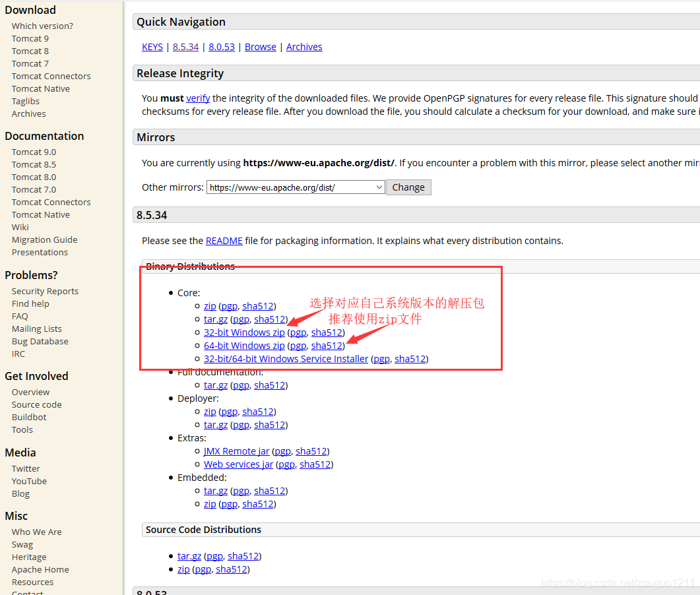Download the Full documentation tar.gz

pyautogui.click(x=216, y=385)
